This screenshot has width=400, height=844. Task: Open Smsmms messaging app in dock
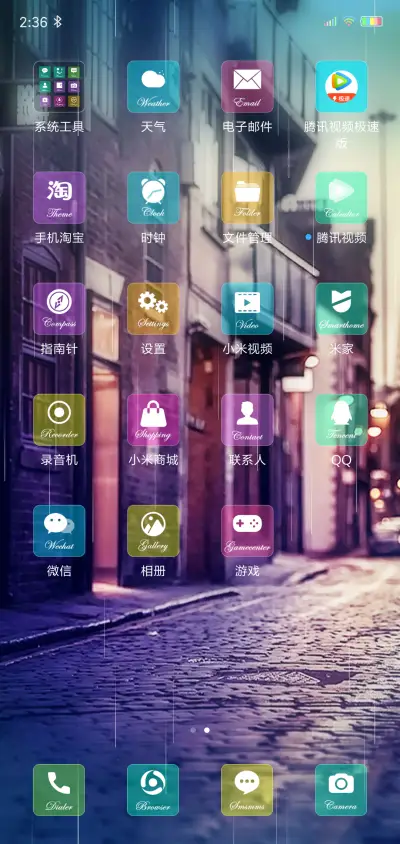click(247, 790)
